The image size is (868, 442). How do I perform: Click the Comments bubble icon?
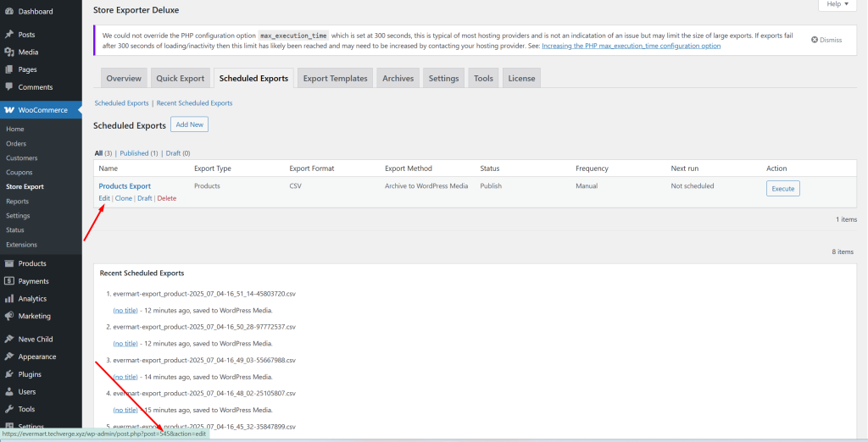coord(8,87)
